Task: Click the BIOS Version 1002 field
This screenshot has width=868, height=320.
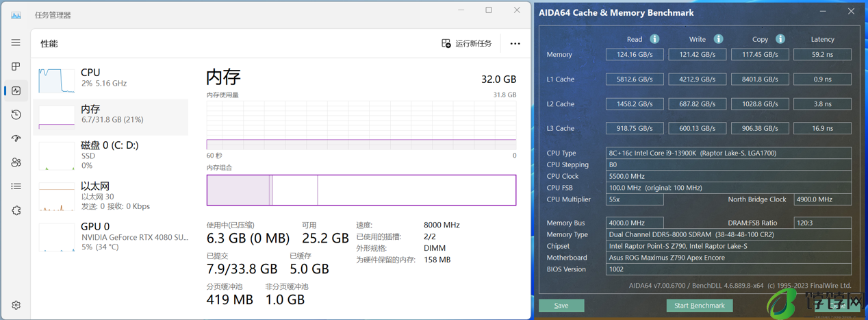Action: 728,269
